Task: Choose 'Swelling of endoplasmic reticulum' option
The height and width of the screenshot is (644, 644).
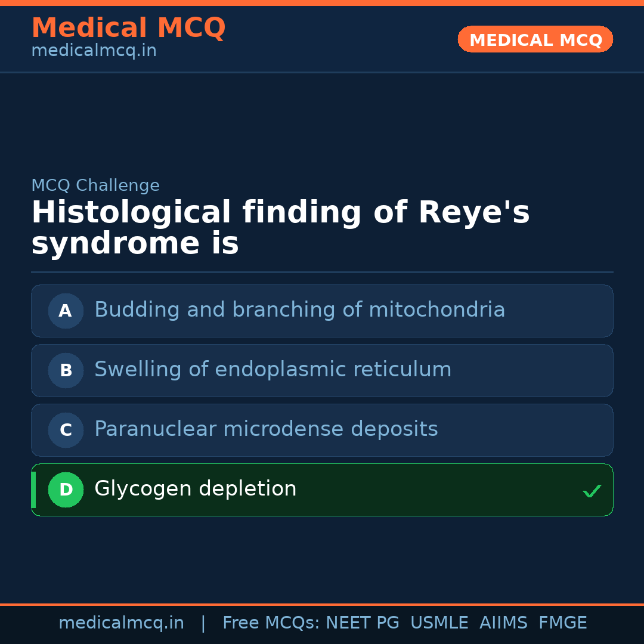Action: (273, 370)
